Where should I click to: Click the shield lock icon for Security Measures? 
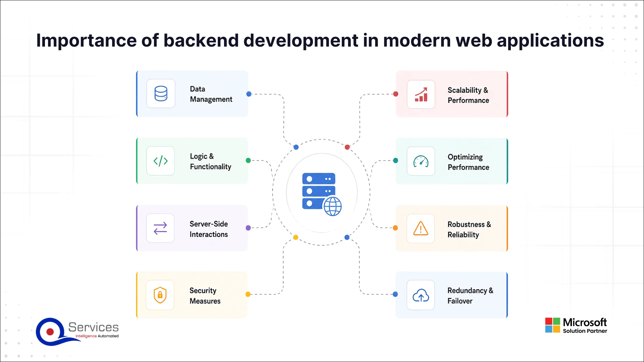(x=160, y=295)
